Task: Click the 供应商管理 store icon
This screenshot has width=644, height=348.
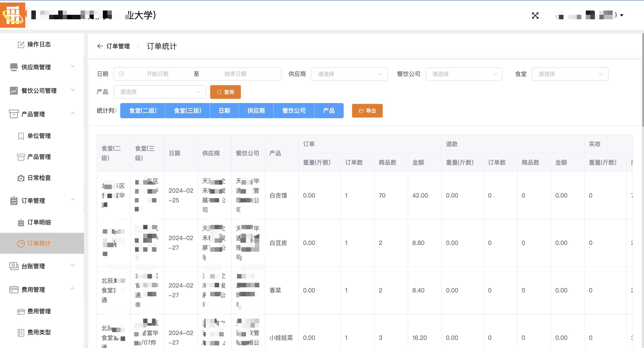Action: [14, 67]
